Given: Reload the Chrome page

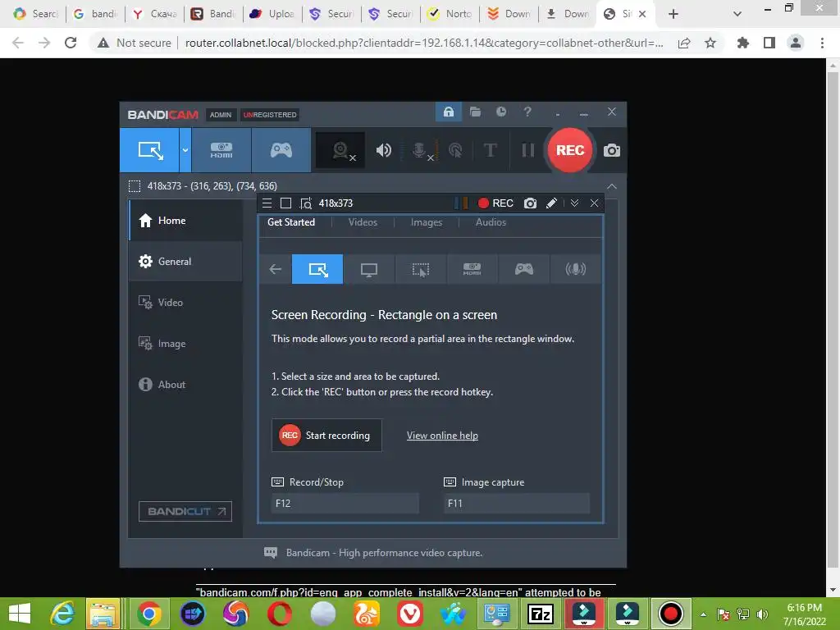Looking at the screenshot, I should pyautogui.click(x=71, y=43).
